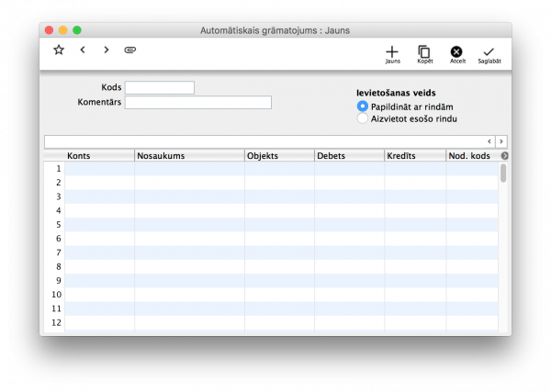Open the paperclip attachments icon
The width and height of the screenshot is (551, 392).
pos(130,50)
